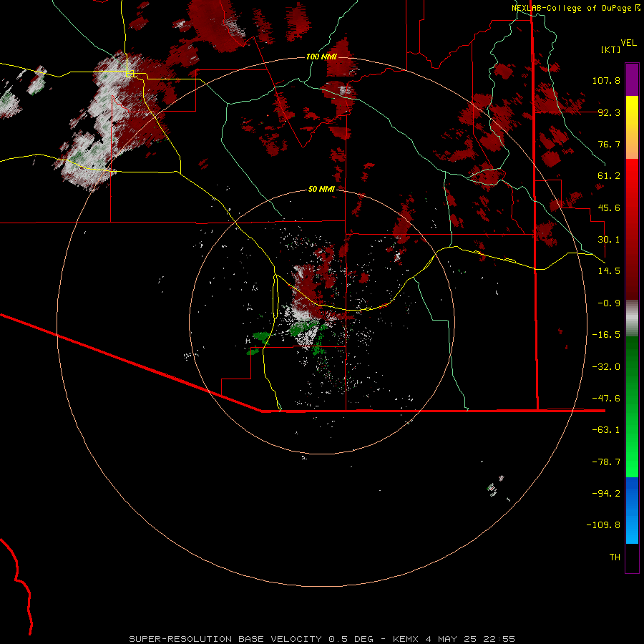This screenshot has height=644, width=644.
Task: Click the -109.8 velocity scale value
Action: pos(603,525)
